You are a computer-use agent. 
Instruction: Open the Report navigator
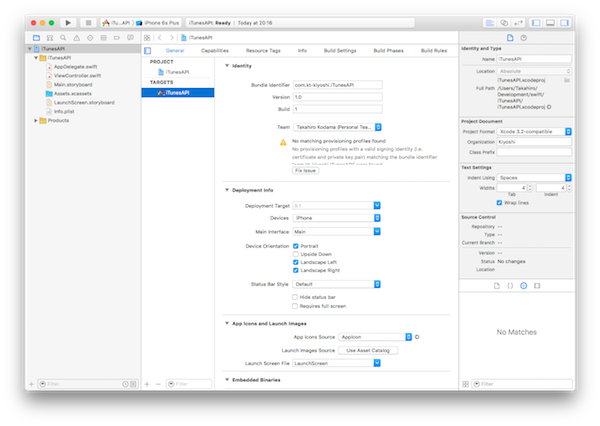tap(130, 38)
